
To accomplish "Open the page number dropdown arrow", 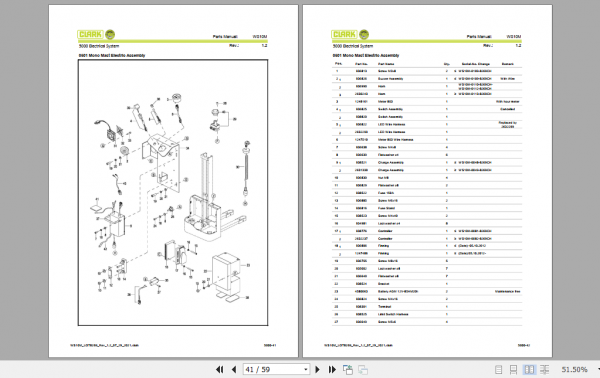I will pyautogui.click(x=305, y=370).
